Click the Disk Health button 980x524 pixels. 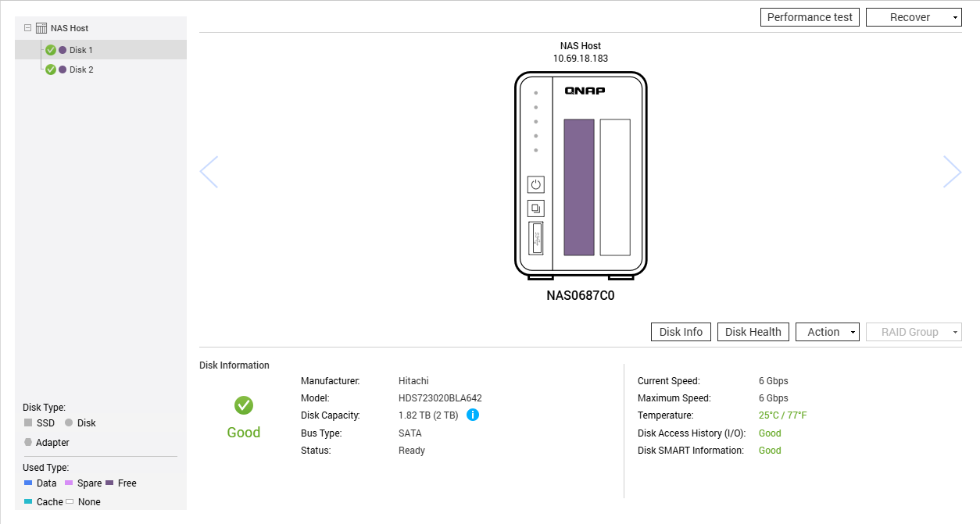[x=753, y=332]
